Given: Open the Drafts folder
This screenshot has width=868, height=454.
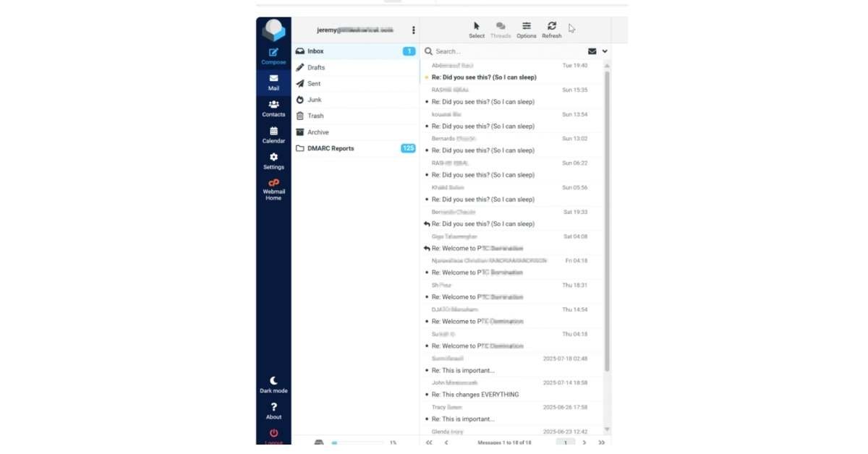Looking at the screenshot, I should click(355, 67).
